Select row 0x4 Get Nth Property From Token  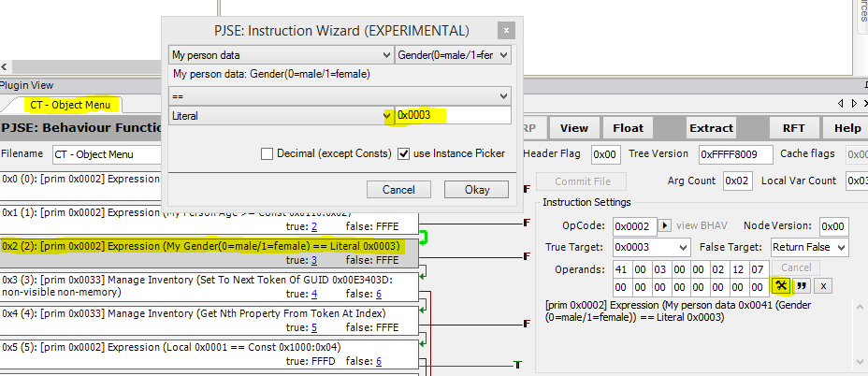point(210,321)
